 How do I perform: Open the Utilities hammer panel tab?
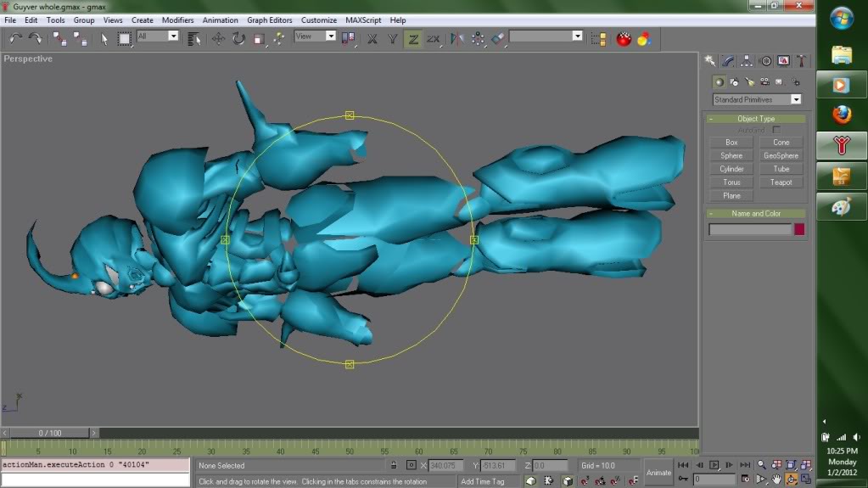(800, 61)
